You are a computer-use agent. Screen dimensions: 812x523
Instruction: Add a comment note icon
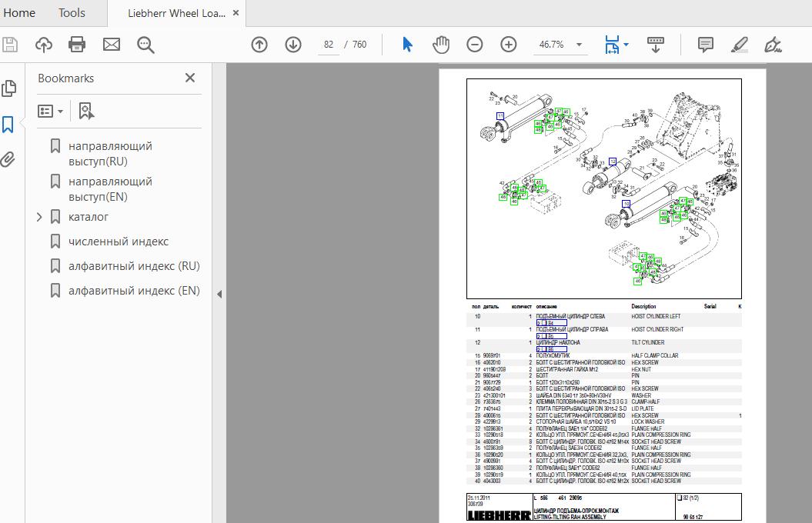[x=705, y=45]
